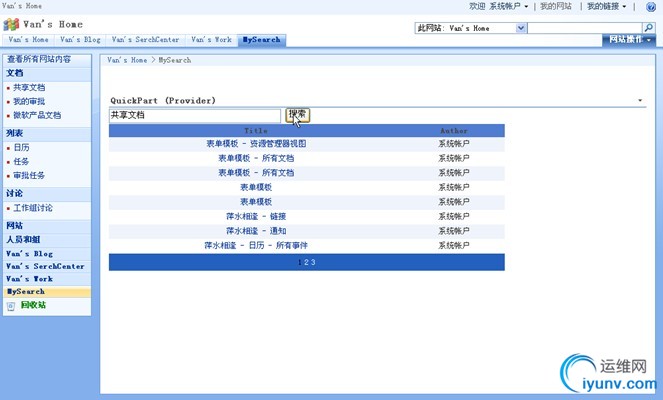This screenshot has width=663, height=400.
Task: Open the QuickPart web part menu arrow
Action: (640, 101)
